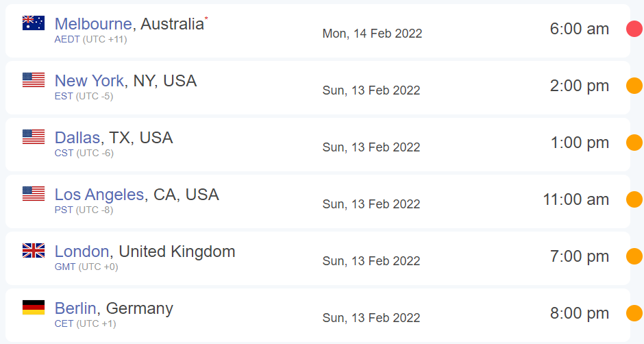644x344 pixels.
Task: Click the orange dot beside 8:00 pm
Action: (x=634, y=313)
